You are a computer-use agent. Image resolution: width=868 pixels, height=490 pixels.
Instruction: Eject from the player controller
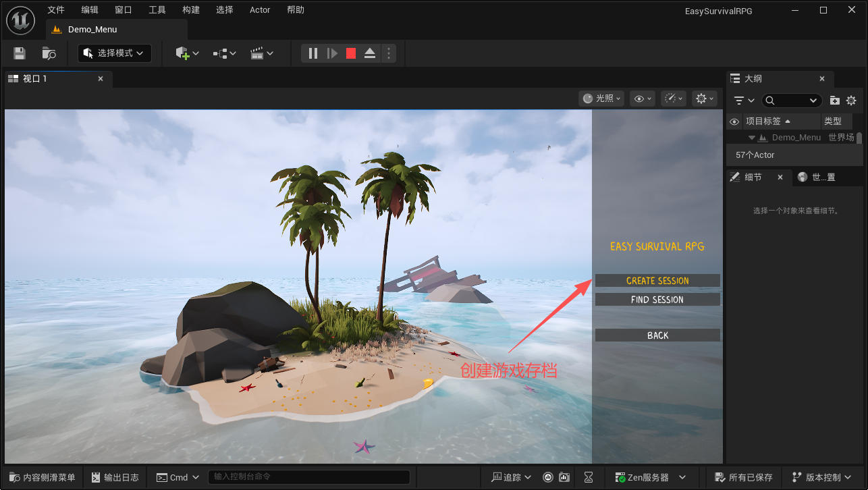(x=370, y=53)
